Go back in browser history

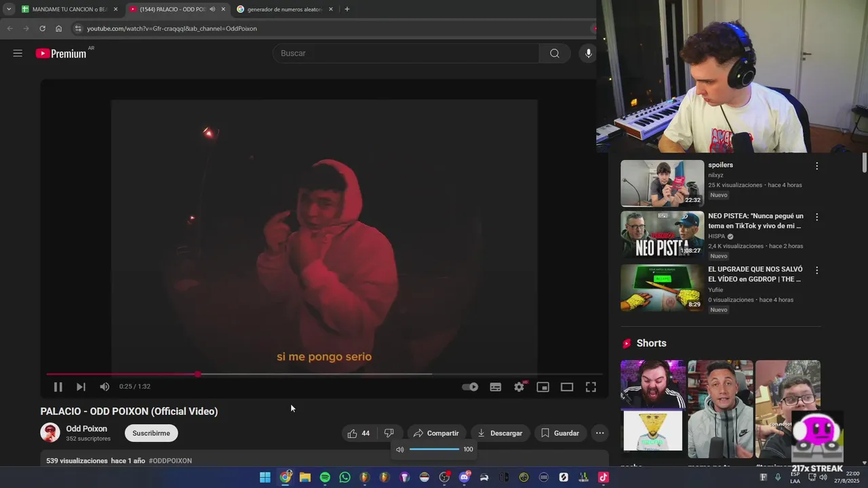click(9, 28)
